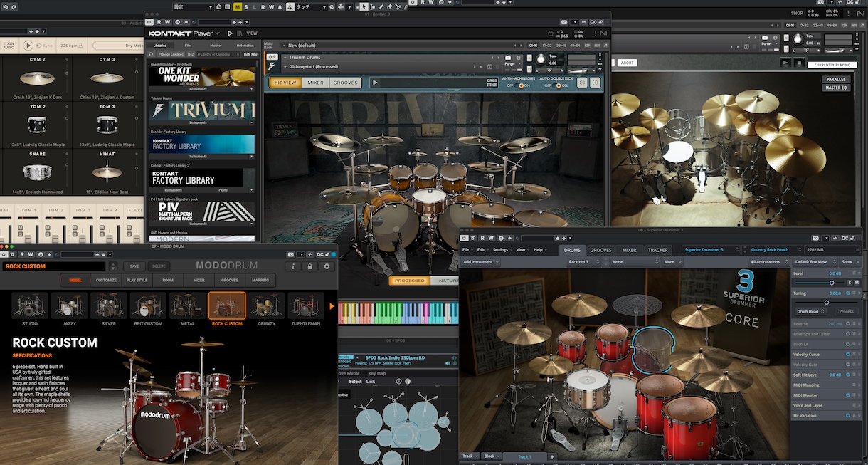Click the Superior Drummer W write automation button
Viewport: 868px width, 465px height.
tap(491, 238)
